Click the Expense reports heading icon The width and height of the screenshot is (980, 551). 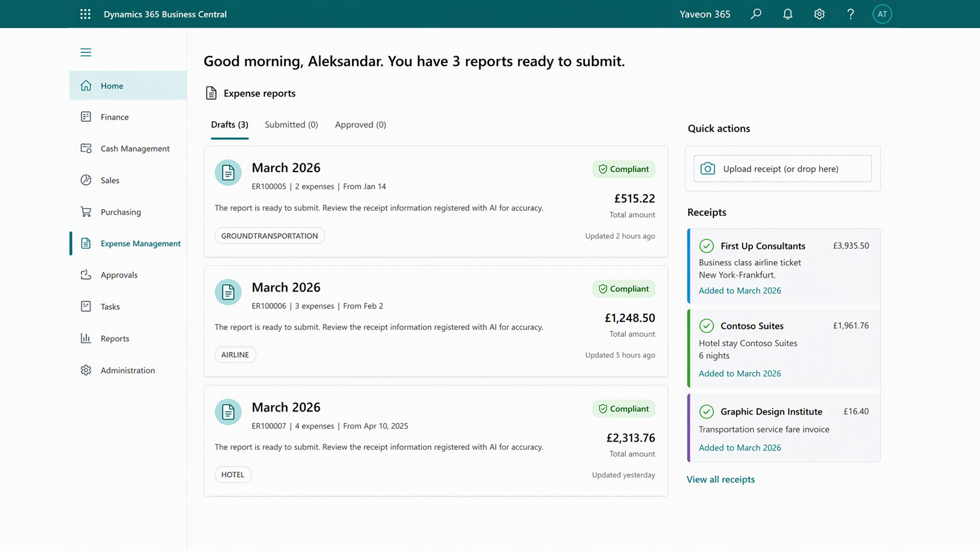coord(211,93)
